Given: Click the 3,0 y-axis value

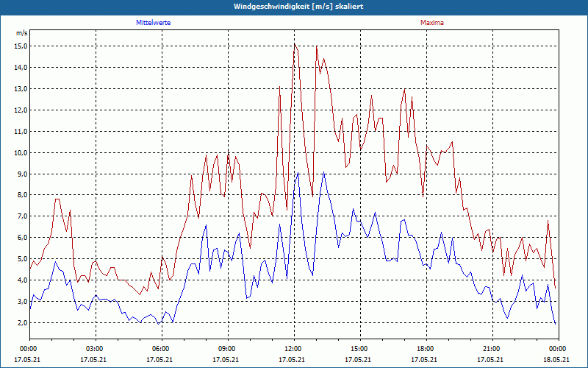Looking at the screenshot, I should (23, 302).
